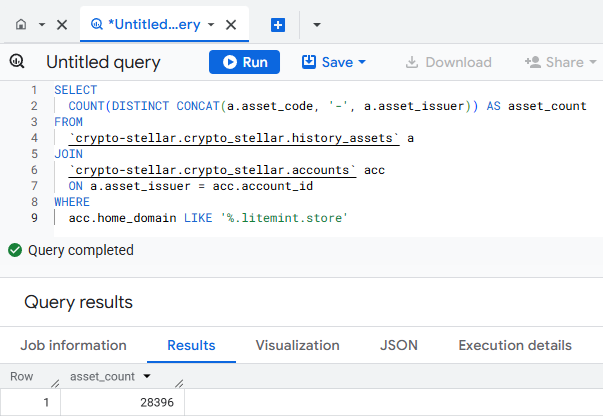Create new query with blue plus icon
The width and height of the screenshot is (603, 420).
pos(278,25)
